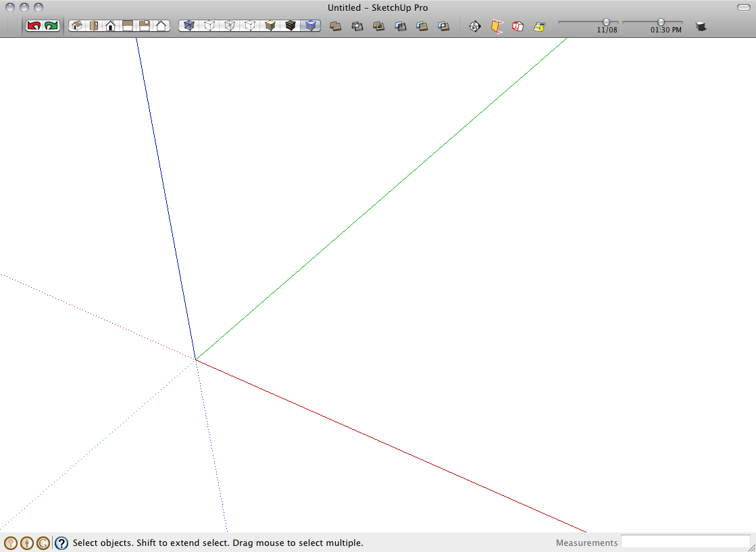Enable the Hidden Line face style
Screen dimensions: 756x552
point(250,26)
